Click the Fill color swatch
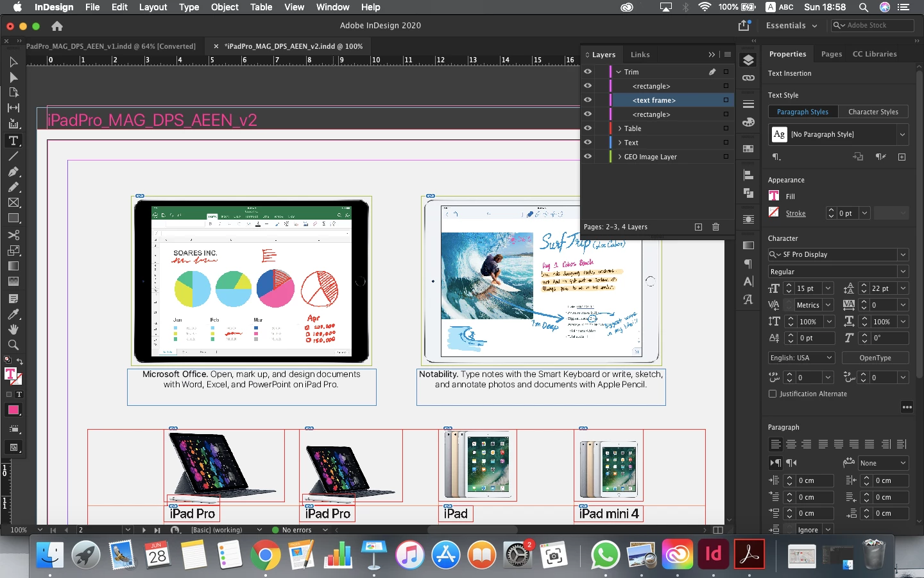 pyautogui.click(x=774, y=196)
